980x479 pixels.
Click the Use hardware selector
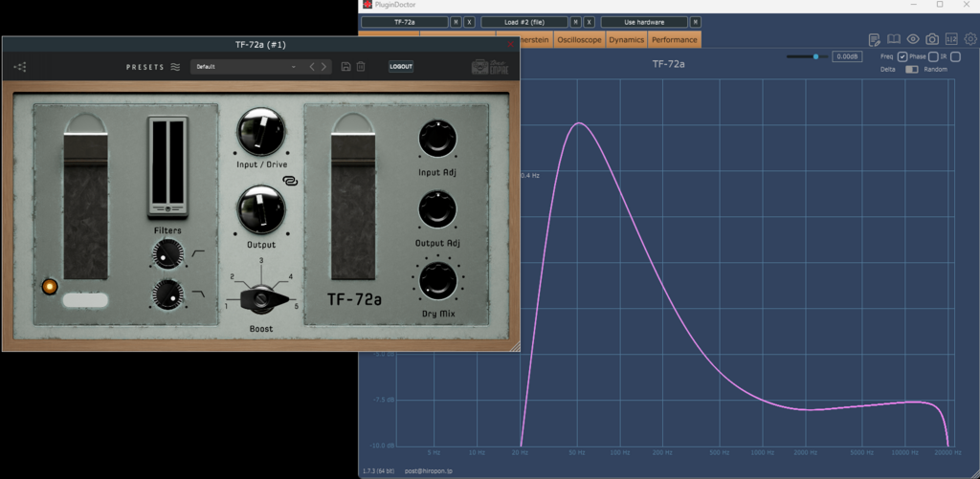tap(644, 22)
